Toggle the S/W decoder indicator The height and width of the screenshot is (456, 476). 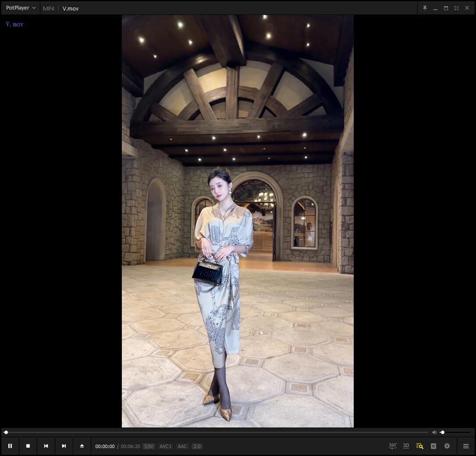149,446
